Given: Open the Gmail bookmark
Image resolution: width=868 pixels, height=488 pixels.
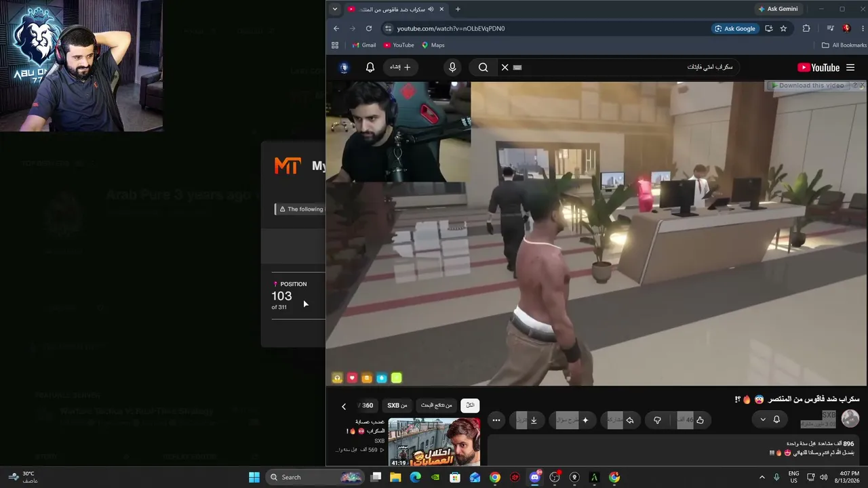Looking at the screenshot, I should coord(364,45).
